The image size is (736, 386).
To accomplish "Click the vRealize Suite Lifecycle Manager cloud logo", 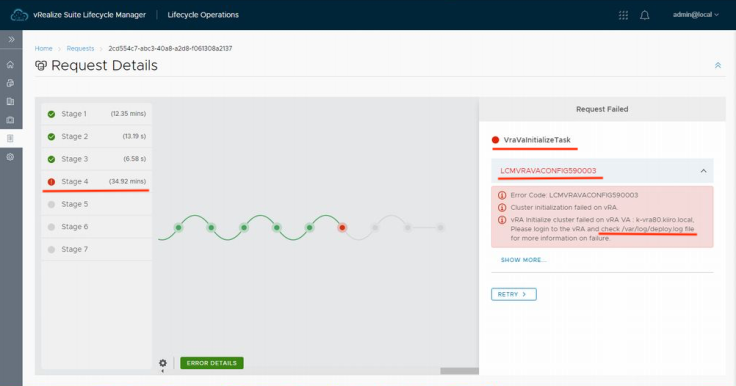I will (x=19, y=15).
